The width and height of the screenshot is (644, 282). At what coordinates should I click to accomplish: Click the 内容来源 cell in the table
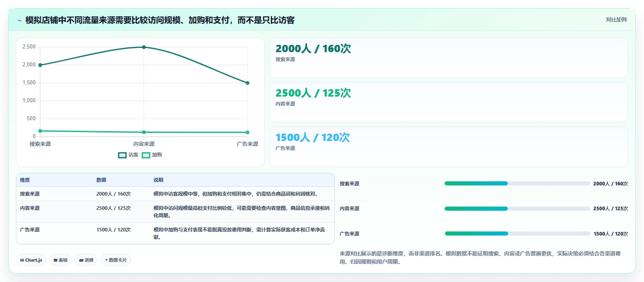click(x=30, y=208)
